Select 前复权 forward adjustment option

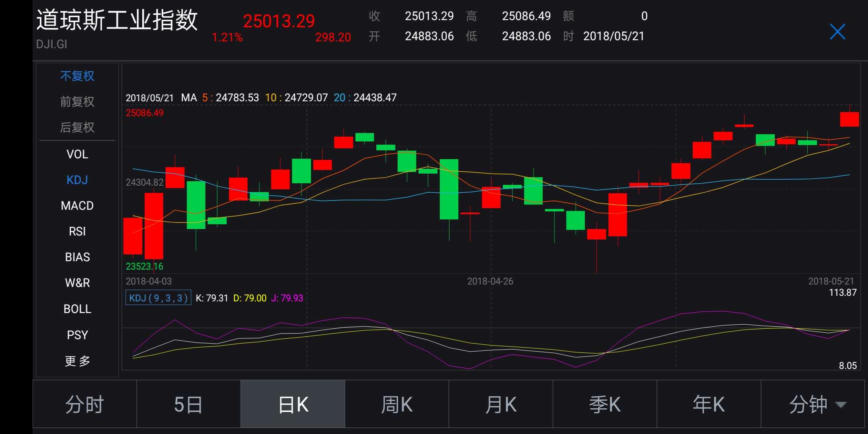pos(77,102)
